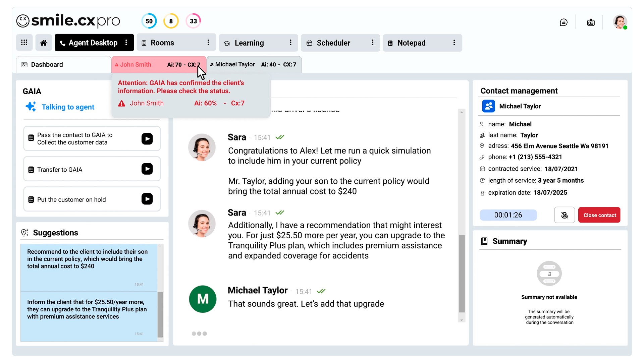Viewport: 644px width, 362px height.
Task: Open the apps grid menu icon
Action: [24, 43]
